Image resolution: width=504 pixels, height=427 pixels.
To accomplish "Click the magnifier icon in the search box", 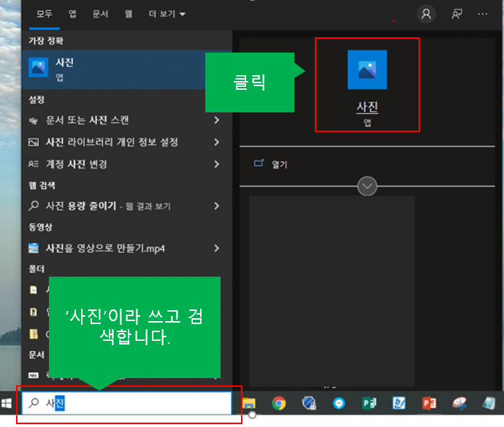I will pos(34,403).
